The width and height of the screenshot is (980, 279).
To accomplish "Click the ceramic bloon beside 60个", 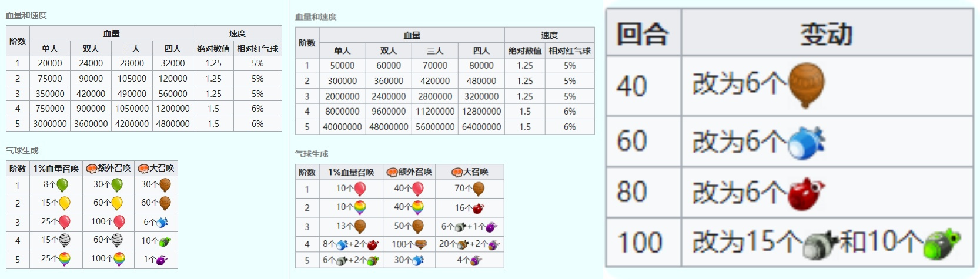I will click(165, 203).
